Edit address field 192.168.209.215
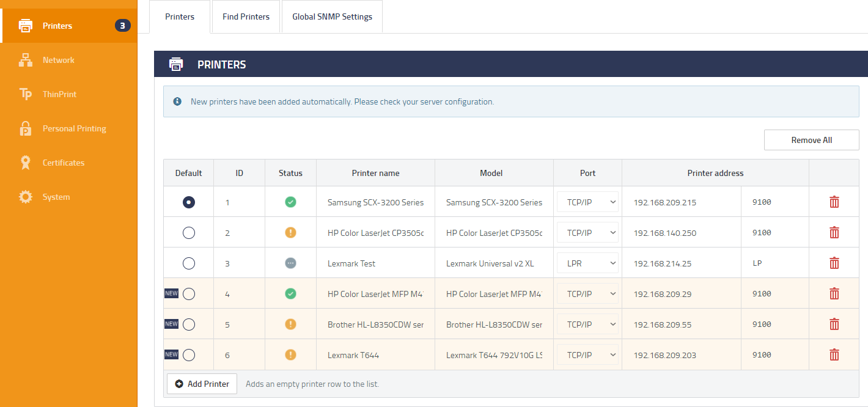Viewport: 868px width, 407px height. 682,202
